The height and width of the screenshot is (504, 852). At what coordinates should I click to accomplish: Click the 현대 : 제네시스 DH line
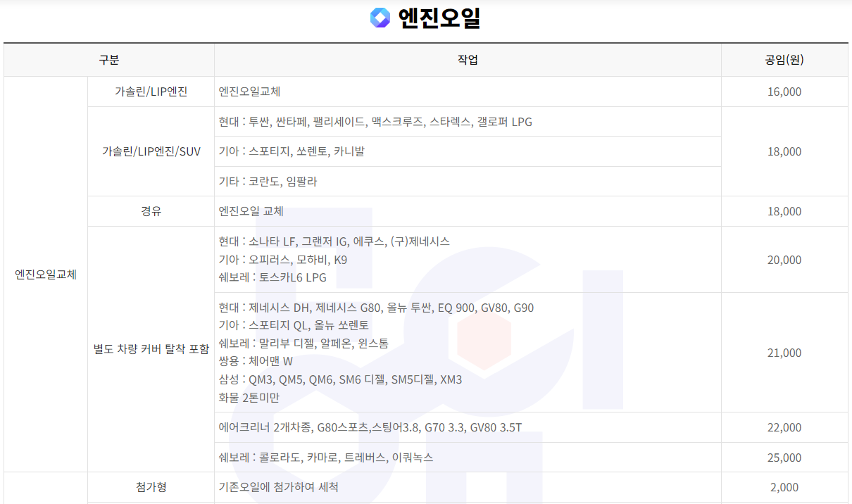click(x=376, y=308)
